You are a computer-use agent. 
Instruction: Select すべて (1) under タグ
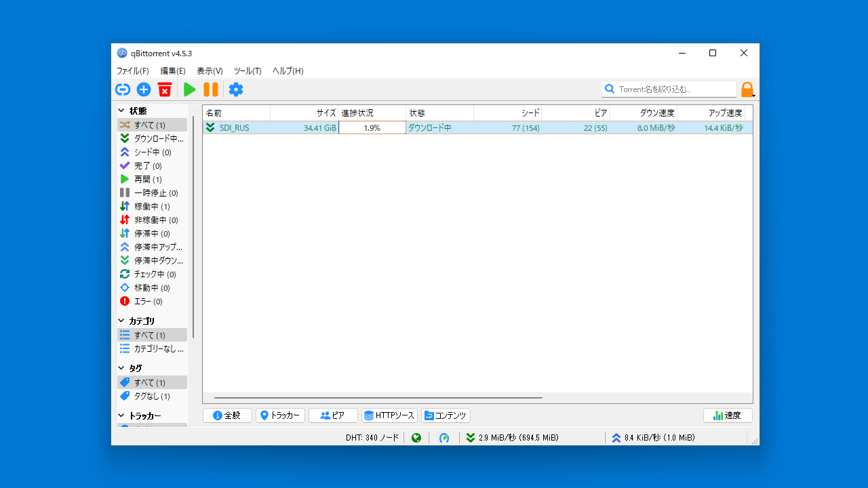pyautogui.click(x=152, y=382)
